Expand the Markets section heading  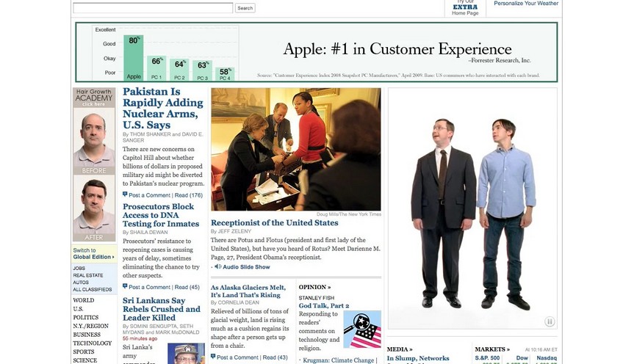coord(492,349)
